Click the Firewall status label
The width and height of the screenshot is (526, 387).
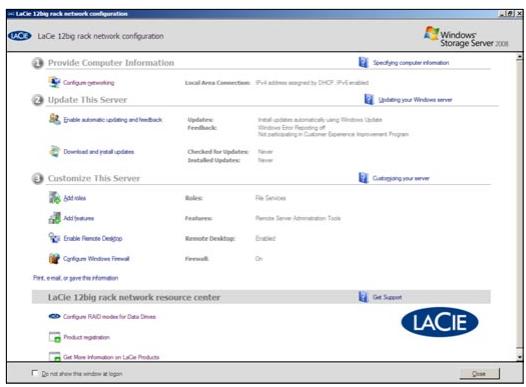[197, 259]
